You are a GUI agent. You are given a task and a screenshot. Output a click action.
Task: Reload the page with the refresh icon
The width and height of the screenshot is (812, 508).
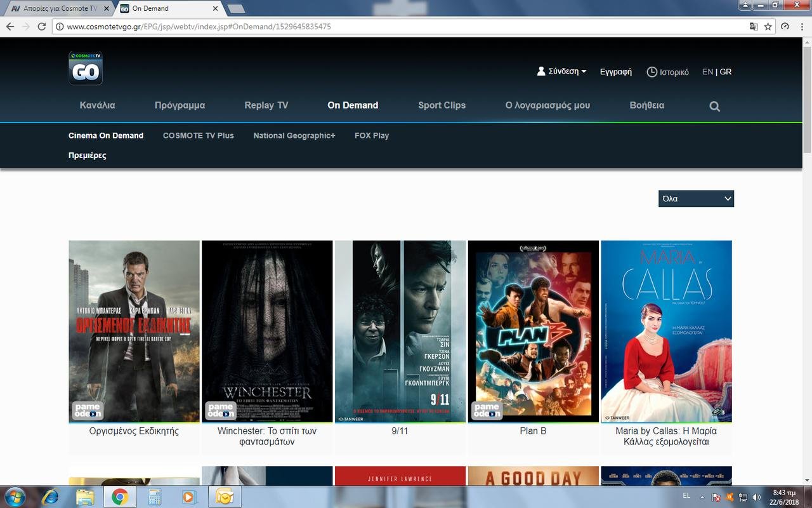(42, 27)
